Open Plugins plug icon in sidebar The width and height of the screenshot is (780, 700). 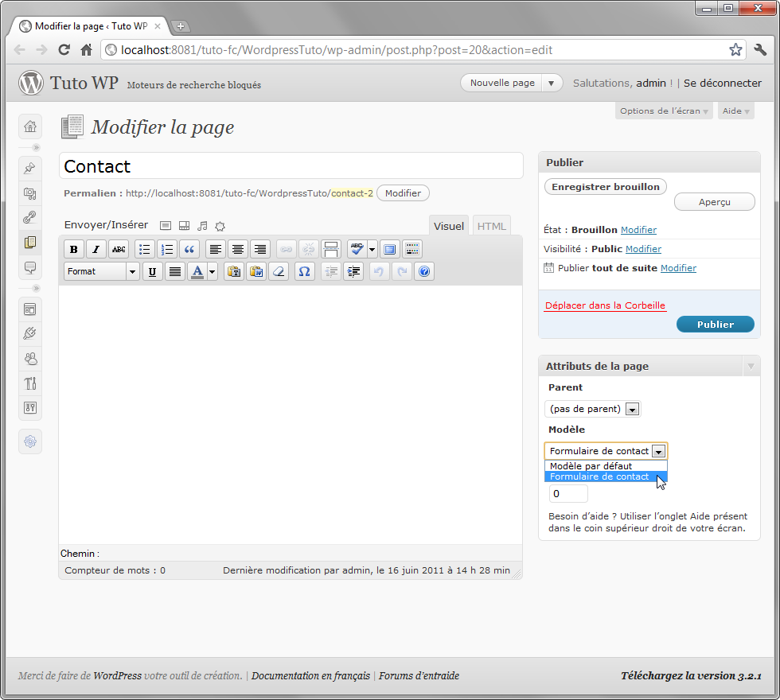pyautogui.click(x=30, y=333)
